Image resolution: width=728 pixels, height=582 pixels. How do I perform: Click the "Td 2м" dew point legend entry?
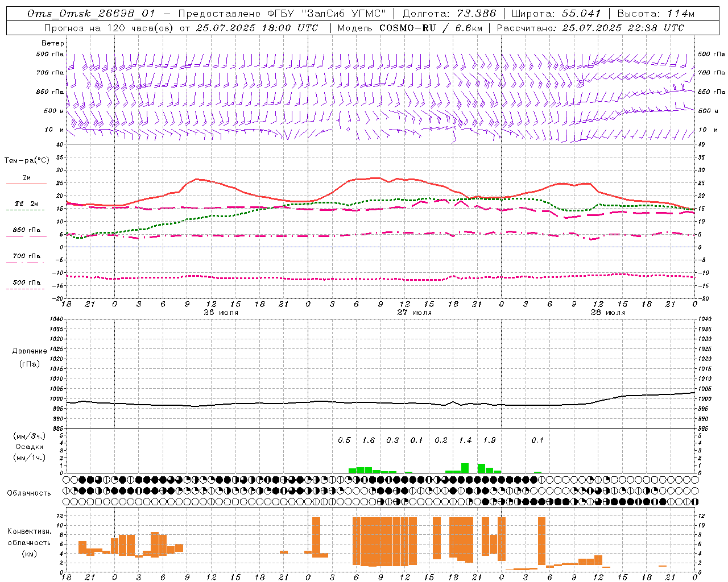pyautogui.click(x=26, y=203)
